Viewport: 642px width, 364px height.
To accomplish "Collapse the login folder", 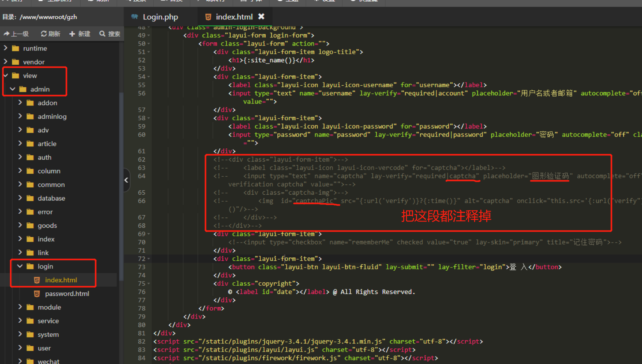I will [20, 266].
